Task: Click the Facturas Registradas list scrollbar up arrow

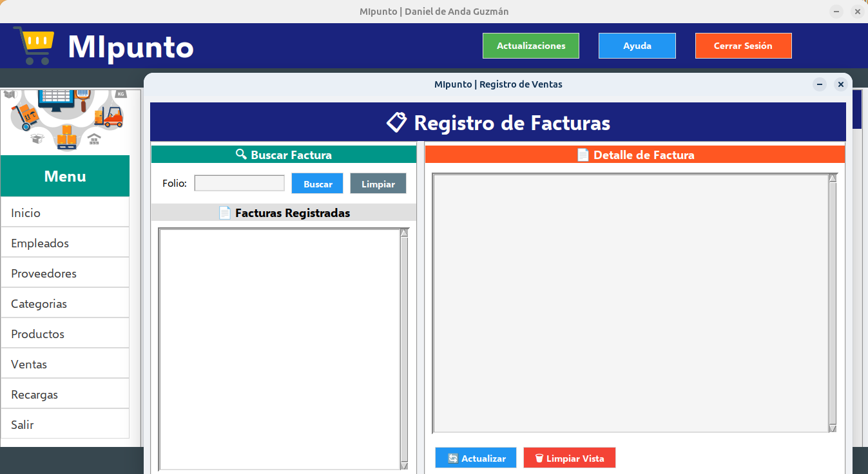Action: (x=404, y=232)
